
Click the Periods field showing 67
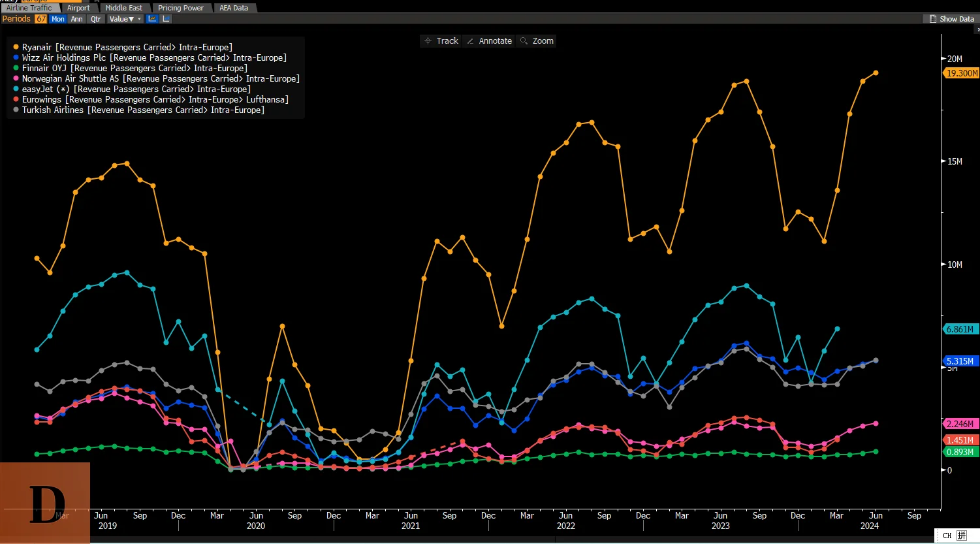(41, 19)
